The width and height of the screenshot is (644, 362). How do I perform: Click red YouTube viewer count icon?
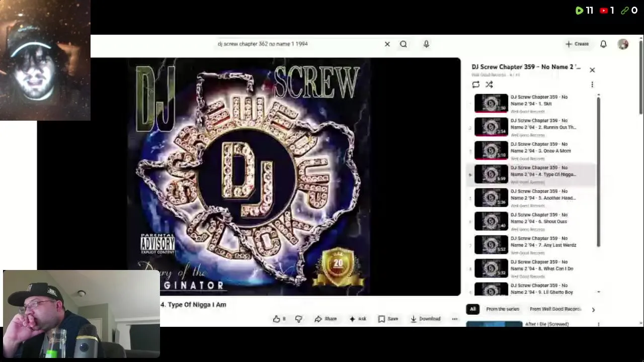point(604,11)
